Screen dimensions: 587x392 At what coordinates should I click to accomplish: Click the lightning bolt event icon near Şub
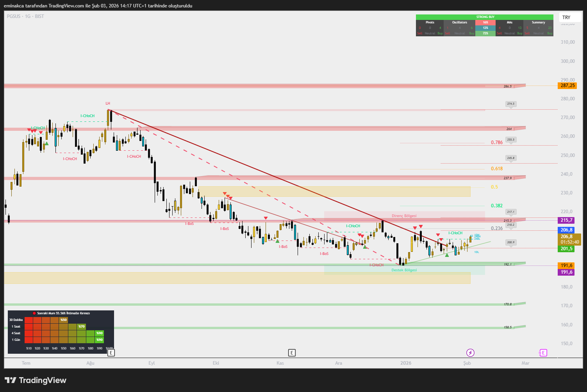pyautogui.click(x=470, y=353)
